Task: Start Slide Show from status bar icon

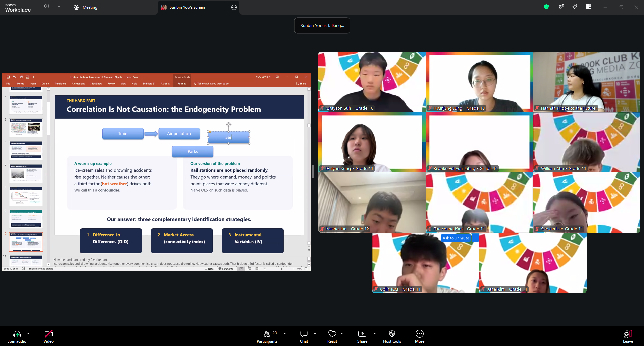Action: pyautogui.click(x=265, y=269)
